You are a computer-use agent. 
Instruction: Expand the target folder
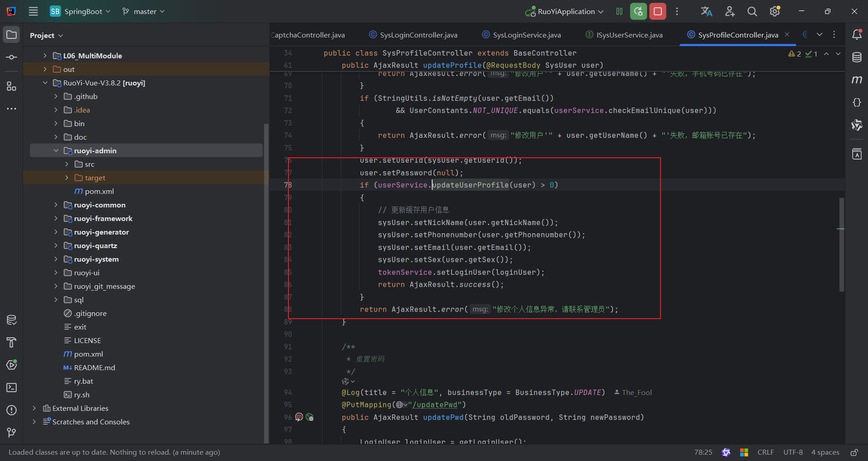click(x=67, y=178)
